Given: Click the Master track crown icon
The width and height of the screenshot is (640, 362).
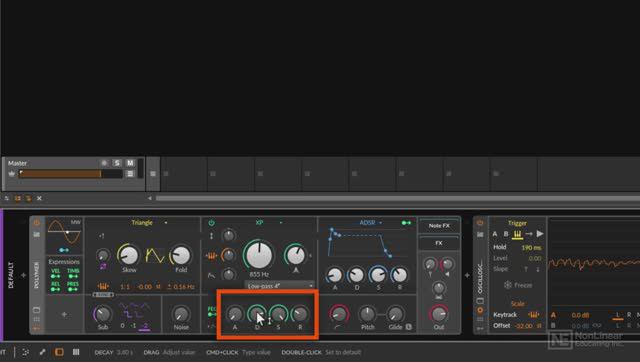Looking at the screenshot, I should tap(11, 174).
